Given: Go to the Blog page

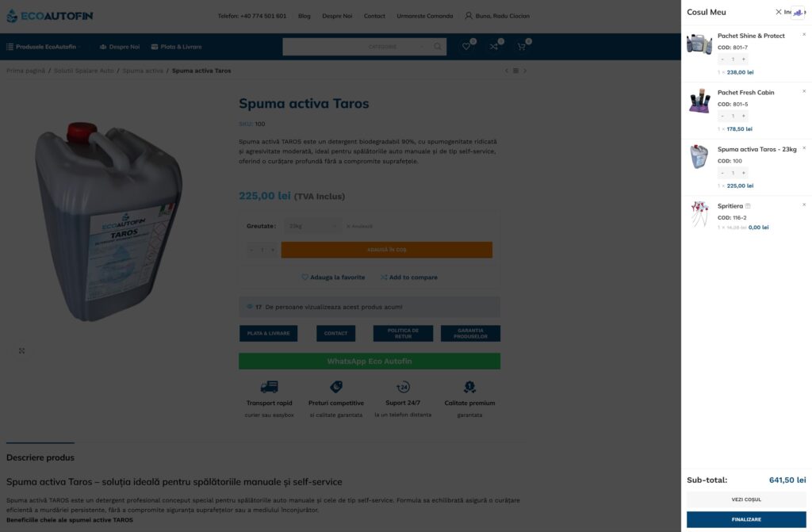Looking at the screenshot, I should [304, 16].
